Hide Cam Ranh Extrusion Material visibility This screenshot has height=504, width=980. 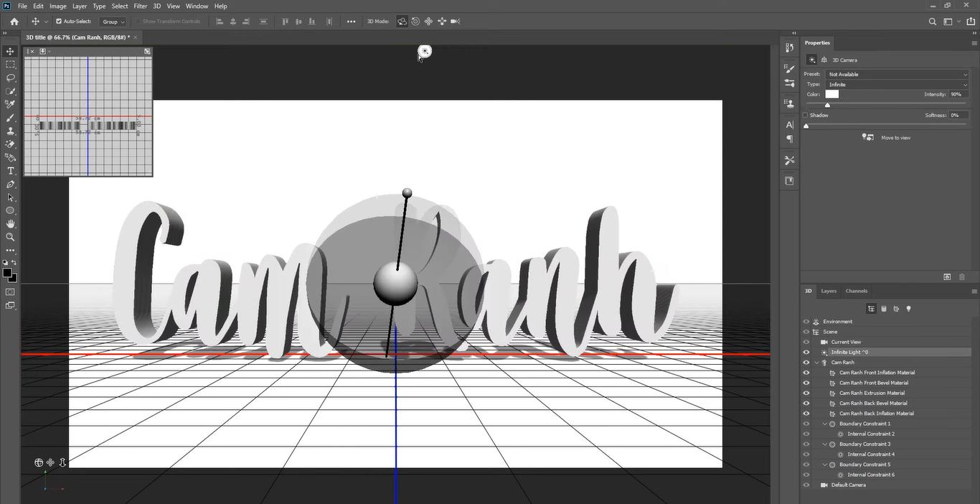(806, 393)
